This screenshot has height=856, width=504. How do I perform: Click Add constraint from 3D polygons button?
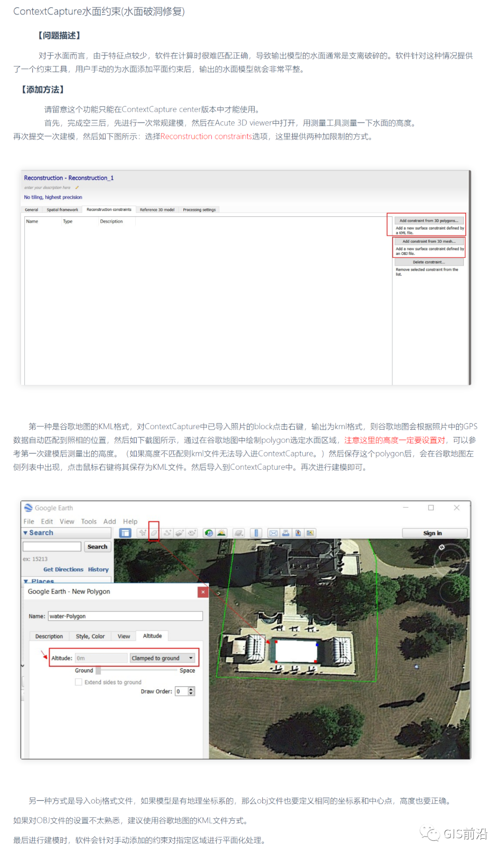point(429,220)
